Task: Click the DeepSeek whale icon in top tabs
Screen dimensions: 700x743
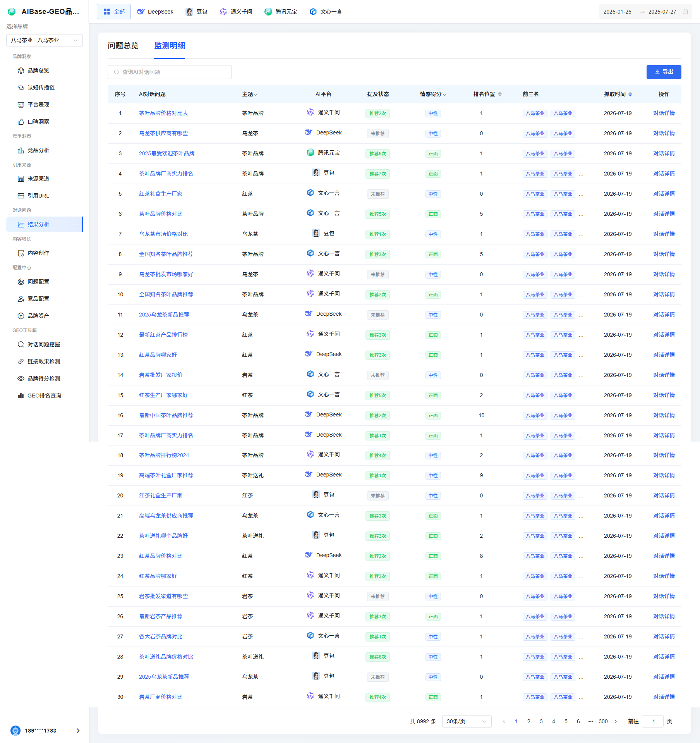Action: [x=141, y=12]
